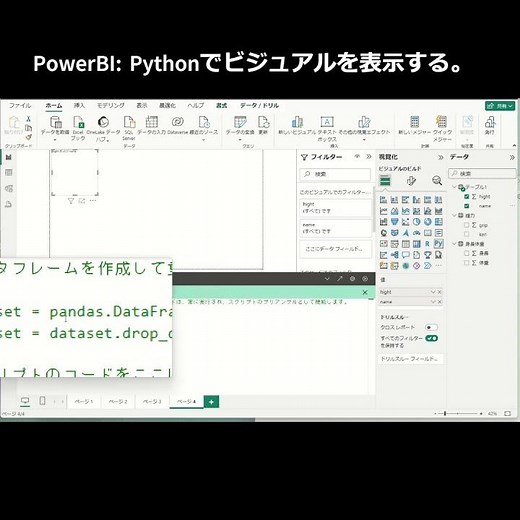The width and height of the screenshot is (520, 520).
Task: Adjust the zoom slider handle
Action: click(x=445, y=413)
